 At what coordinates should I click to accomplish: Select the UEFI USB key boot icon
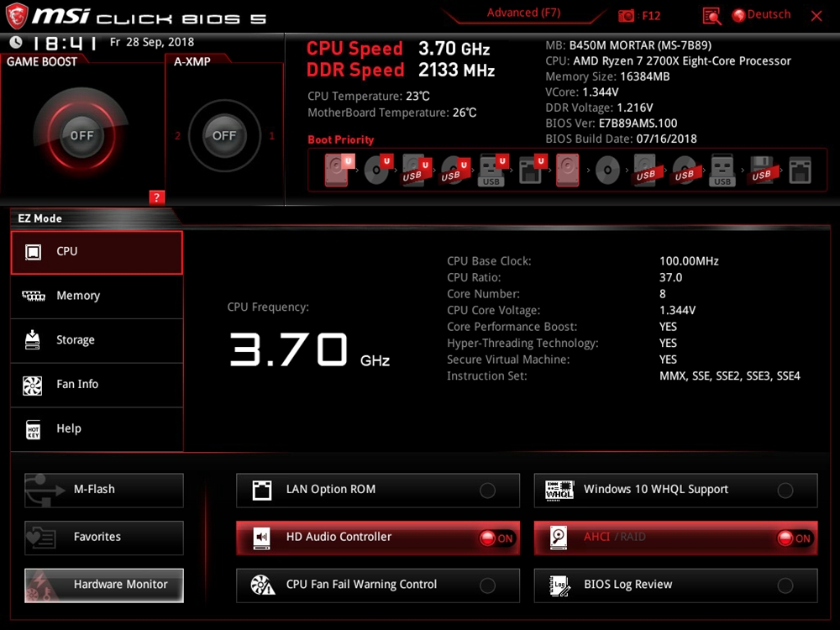pyautogui.click(x=492, y=170)
